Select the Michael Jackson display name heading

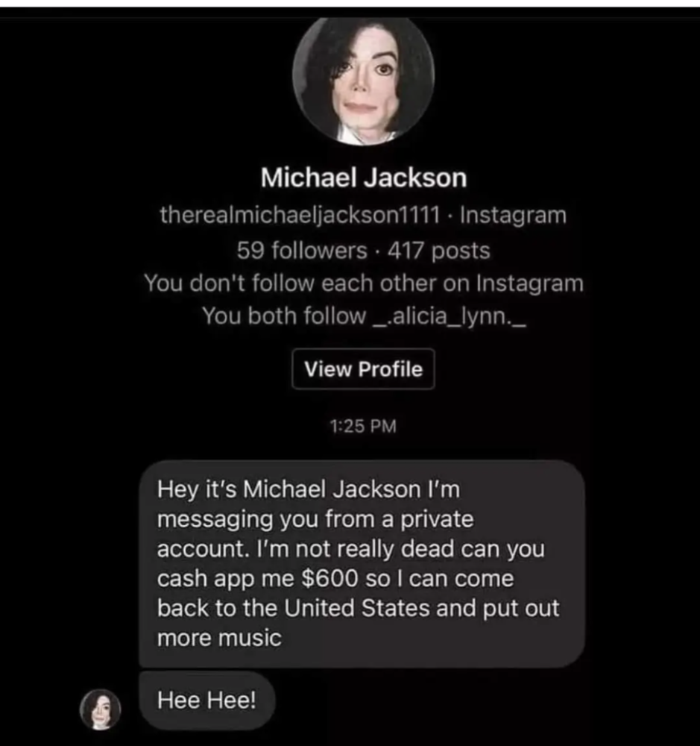click(364, 178)
